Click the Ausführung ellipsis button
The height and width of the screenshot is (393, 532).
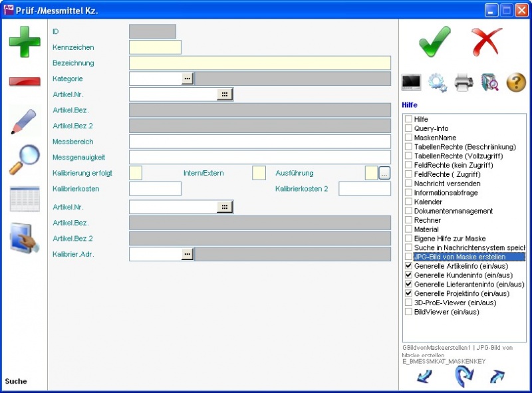(x=384, y=173)
